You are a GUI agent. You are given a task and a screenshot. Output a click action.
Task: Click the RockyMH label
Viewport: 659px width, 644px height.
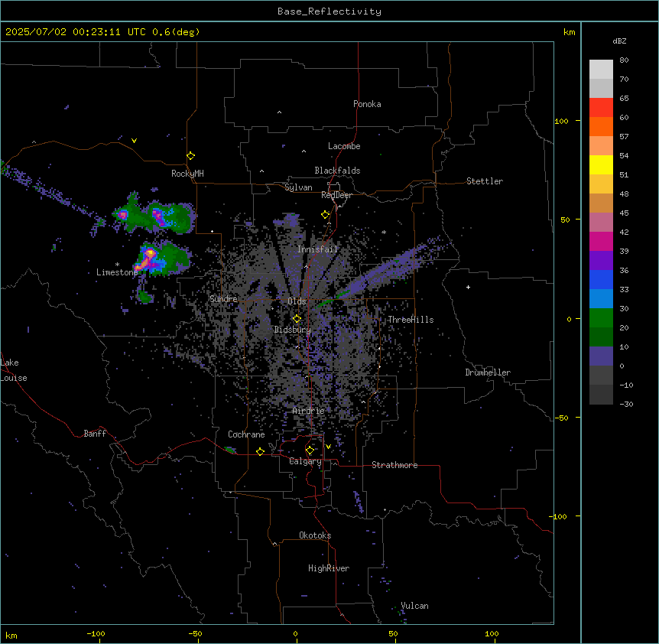point(187,174)
